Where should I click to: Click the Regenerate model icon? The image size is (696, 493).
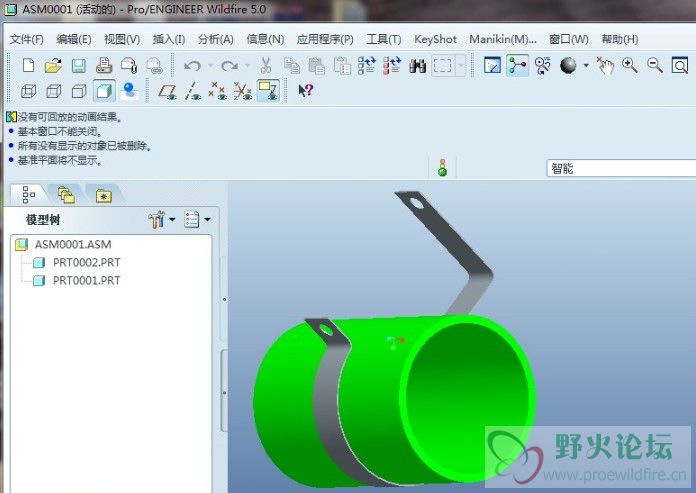(x=367, y=65)
